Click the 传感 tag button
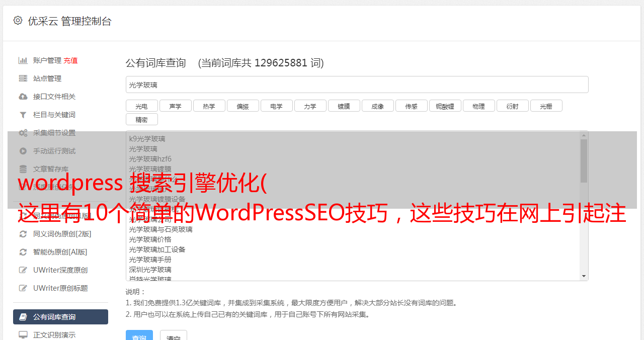The height and width of the screenshot is (340, 644). click(412, 106)
